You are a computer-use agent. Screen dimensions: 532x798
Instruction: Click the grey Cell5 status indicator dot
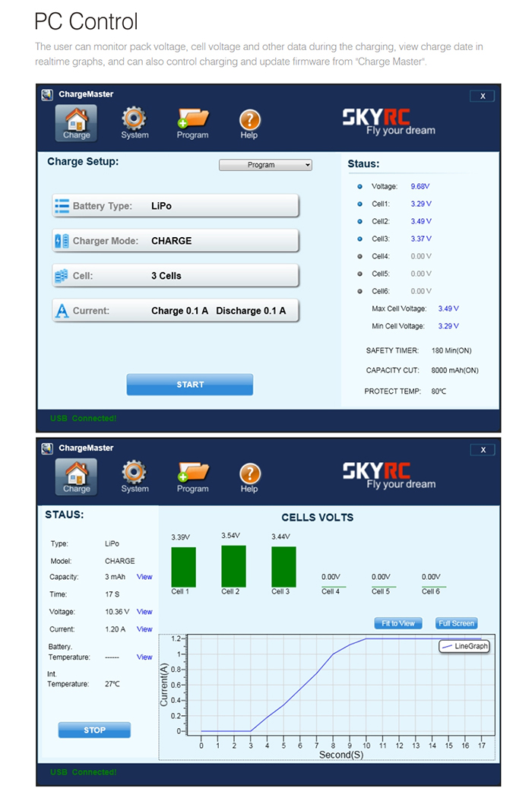359,274
